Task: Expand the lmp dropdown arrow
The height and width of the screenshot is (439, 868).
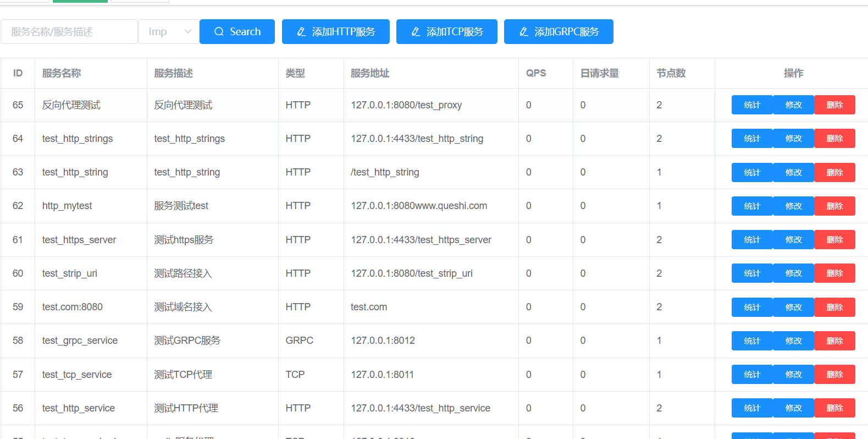Action: click(188, 31)
